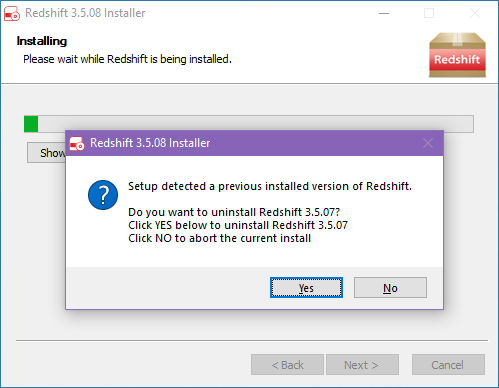Click the 'Please wait while Redshift' subtitle text
The image size is (499, 388).
coord(127,59)
